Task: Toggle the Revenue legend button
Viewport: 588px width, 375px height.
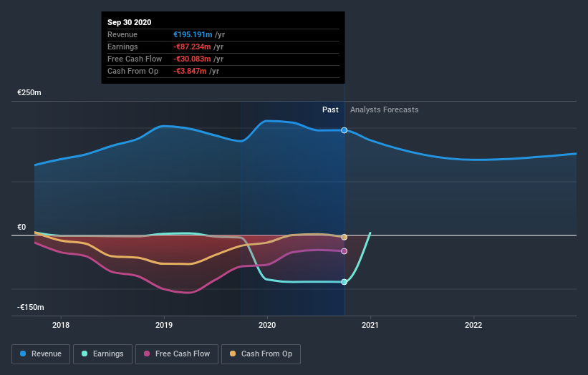Action: [41, 354]
